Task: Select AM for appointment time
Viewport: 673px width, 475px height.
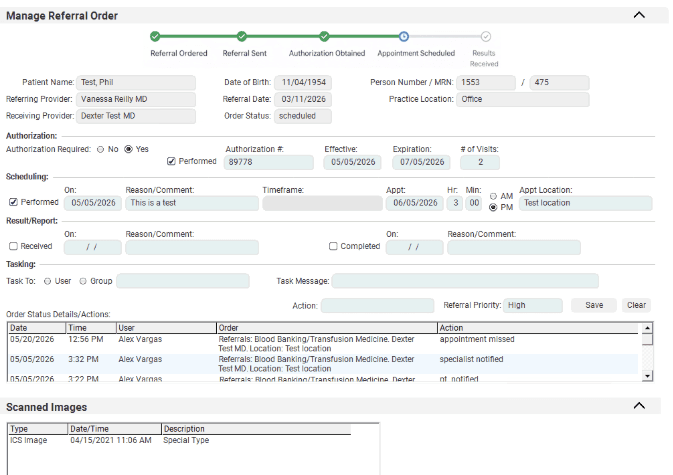Action: tap(493, 196)
